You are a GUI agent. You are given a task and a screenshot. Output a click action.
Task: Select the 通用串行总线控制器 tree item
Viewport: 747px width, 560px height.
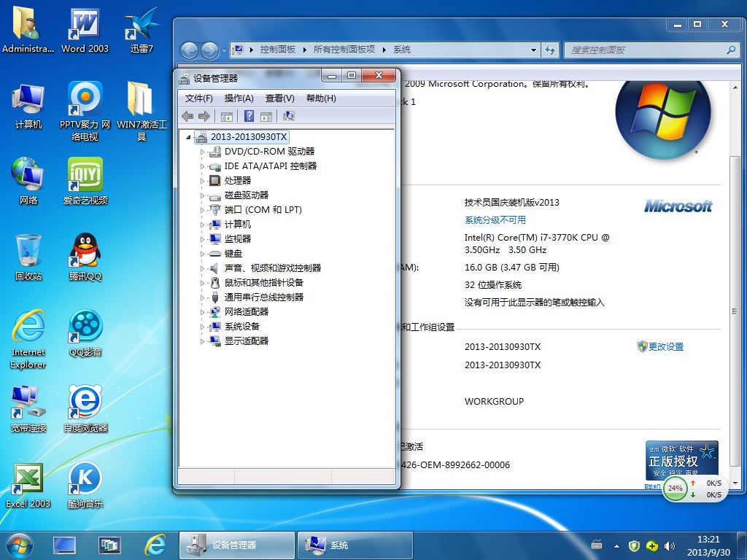point(264,297)
